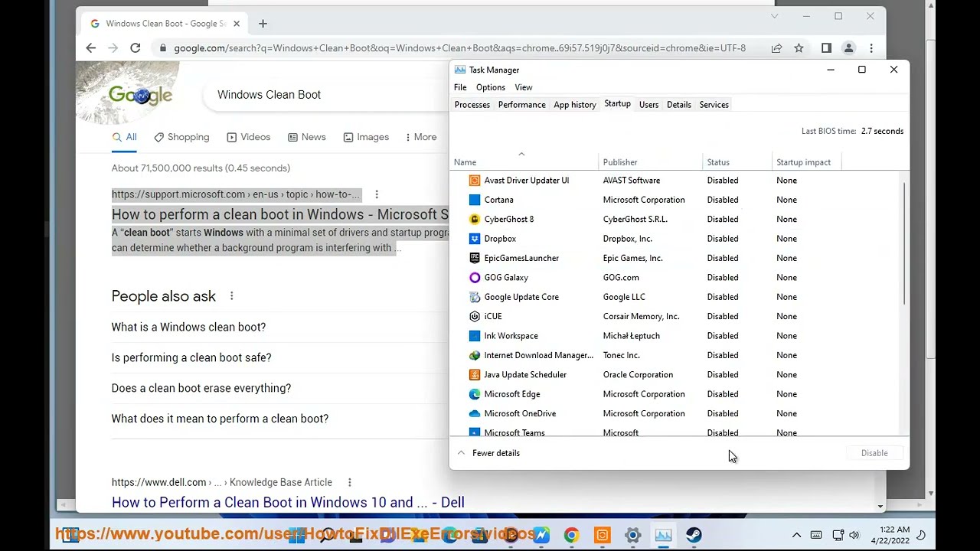Open the Microsoft clean boot result link
980x551 pixels.
[x=280, y=215]
